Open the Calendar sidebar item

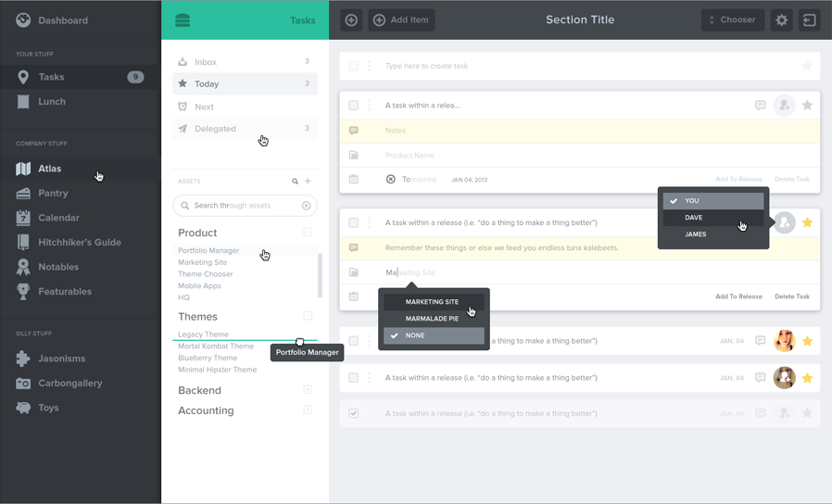click(58, 218)
